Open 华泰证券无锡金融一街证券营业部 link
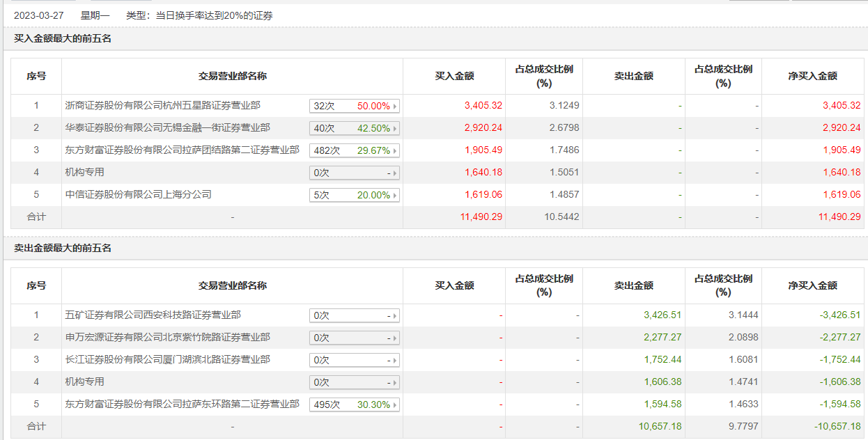Viewport: 868px width, 440px height. point(168,128)
